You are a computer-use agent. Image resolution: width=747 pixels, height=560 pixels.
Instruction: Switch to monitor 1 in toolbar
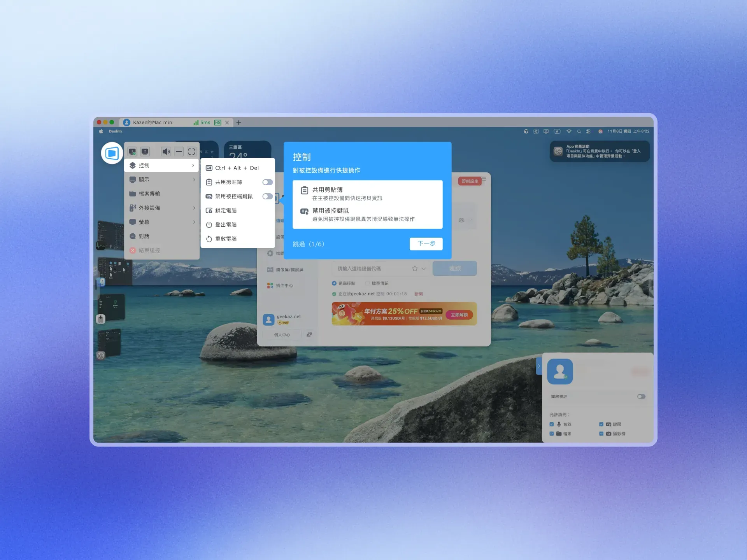pos(133,152)
